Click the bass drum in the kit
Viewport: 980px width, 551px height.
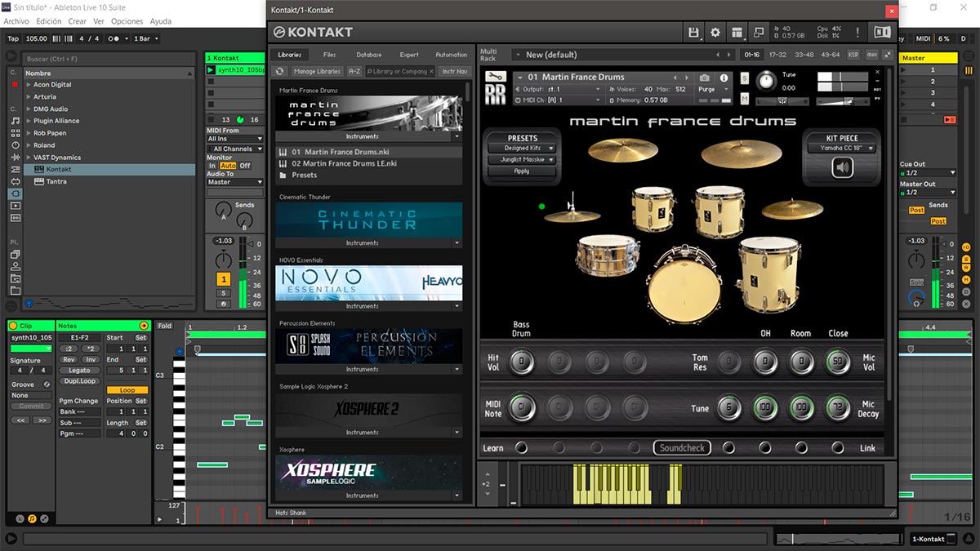[684, 286]
